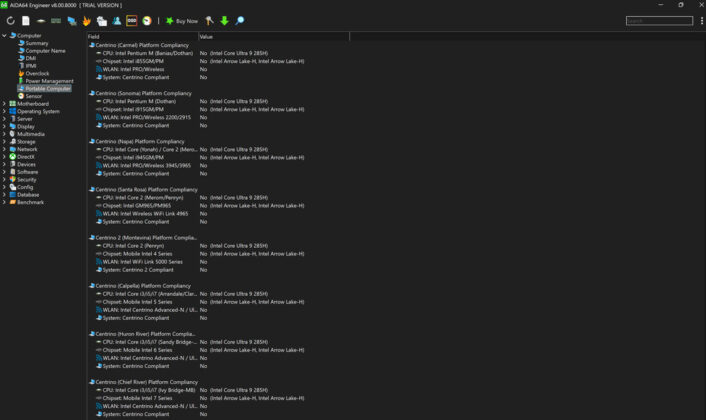Open the blue monitor diagnostics toolbar icon

[72, 21]
